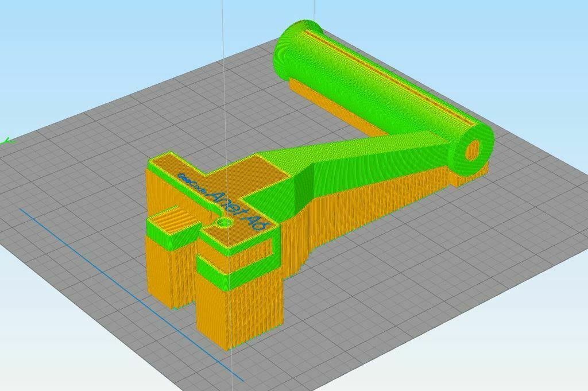588x391 pixels.
Task: Click the round hole at the cylinder's end
Action: click(473, 150)
